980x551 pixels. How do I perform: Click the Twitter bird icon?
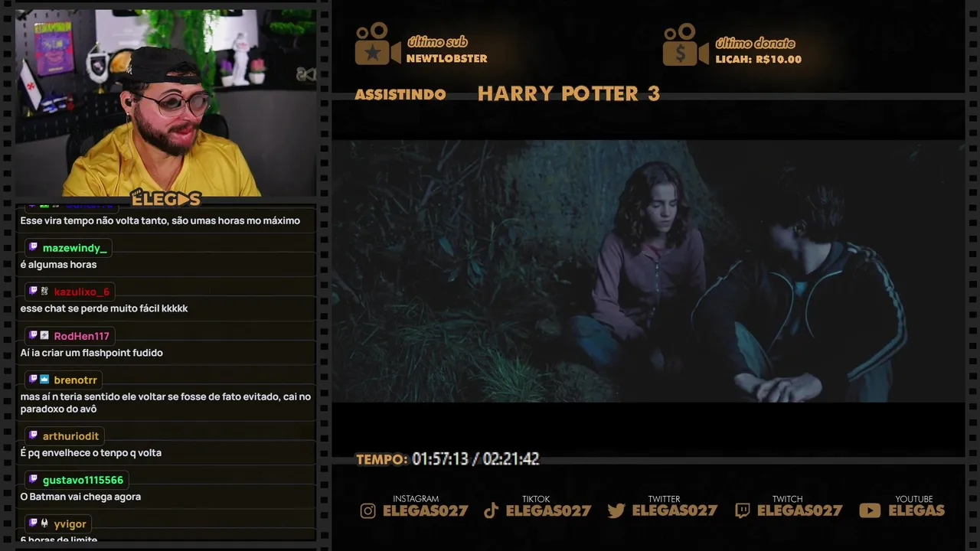(616, 510)
